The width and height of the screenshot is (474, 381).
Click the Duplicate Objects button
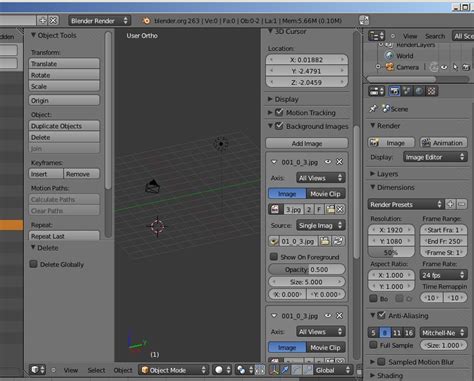[x=64, y=126]
